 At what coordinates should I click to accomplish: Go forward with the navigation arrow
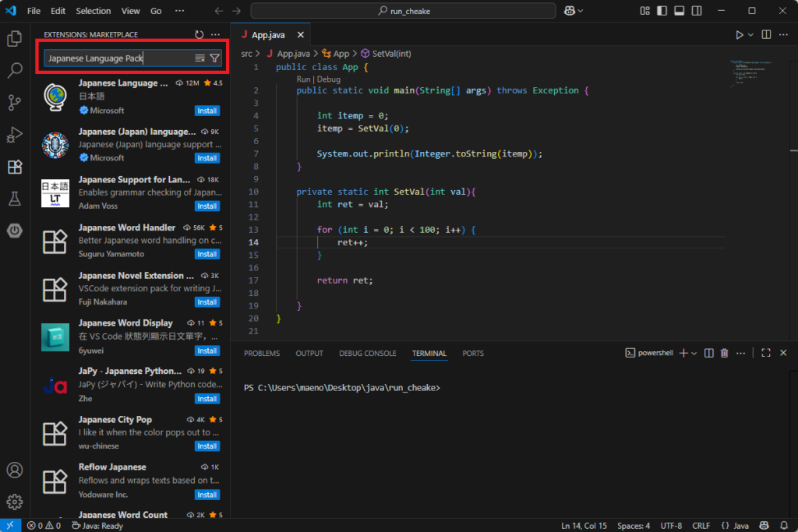(x=237, y=11)
